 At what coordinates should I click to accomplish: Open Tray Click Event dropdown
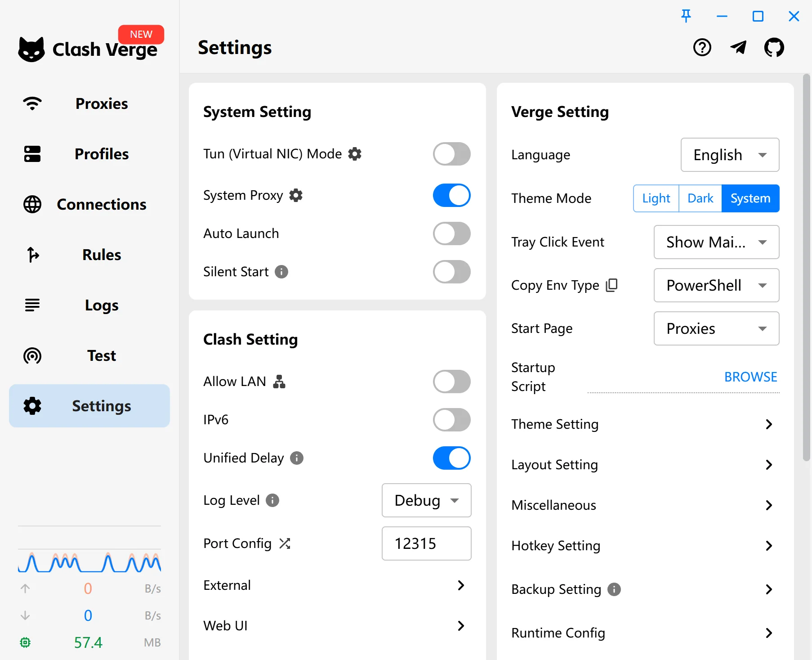(717, 242)
